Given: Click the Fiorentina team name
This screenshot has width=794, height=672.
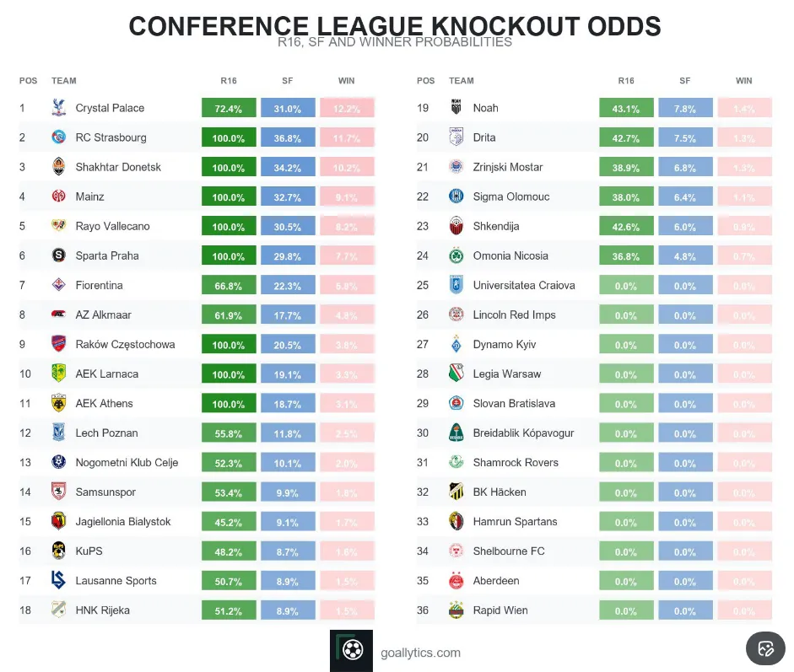Looking at the screenshot, I should click(x=99, y=285).
